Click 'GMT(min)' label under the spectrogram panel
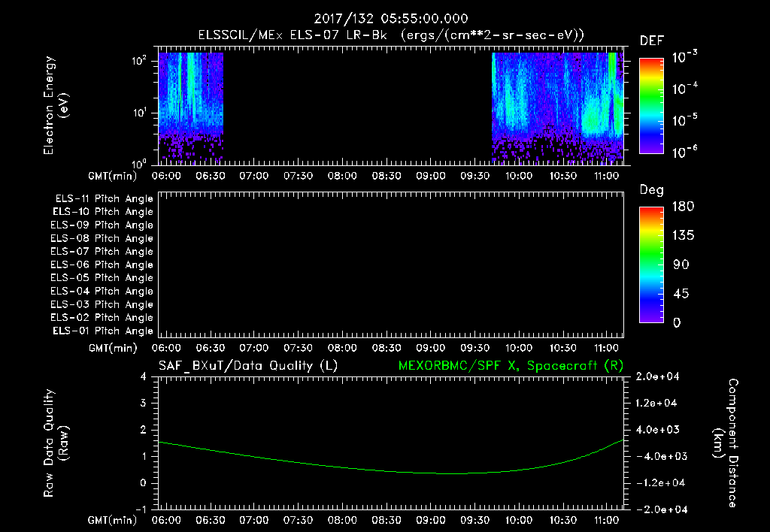This screenshot has height=532, width=770. pyautogui.click(x=113, y=176)
